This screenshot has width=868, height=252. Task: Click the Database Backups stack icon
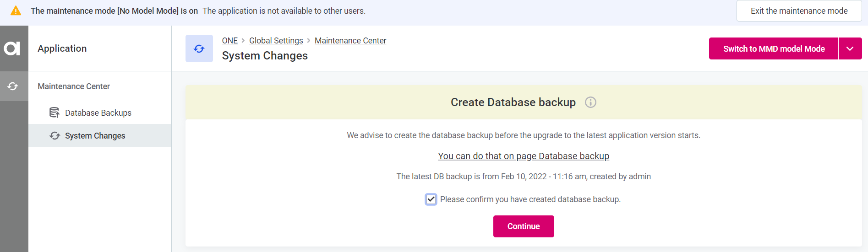pyautogui.click(x=55, y=113)
